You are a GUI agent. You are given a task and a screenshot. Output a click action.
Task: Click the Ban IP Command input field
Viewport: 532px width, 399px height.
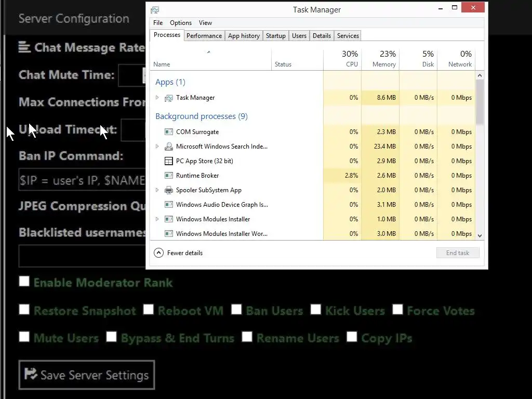(82, 179)
